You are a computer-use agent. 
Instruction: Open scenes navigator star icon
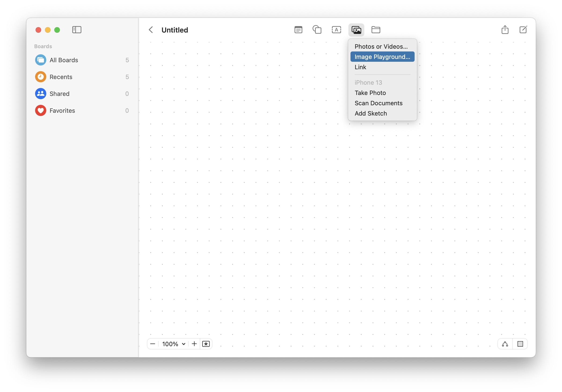(x=206, y=344)
